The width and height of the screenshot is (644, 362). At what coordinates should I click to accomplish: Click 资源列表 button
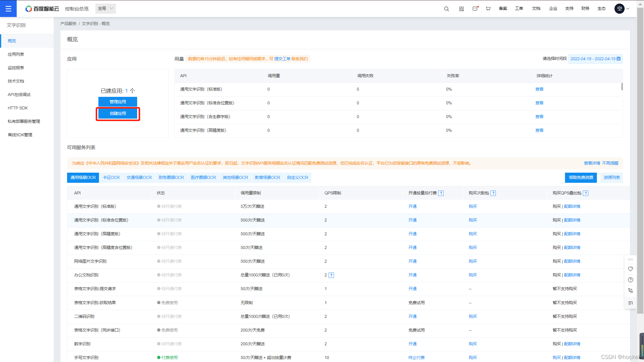tap(612, 178)
